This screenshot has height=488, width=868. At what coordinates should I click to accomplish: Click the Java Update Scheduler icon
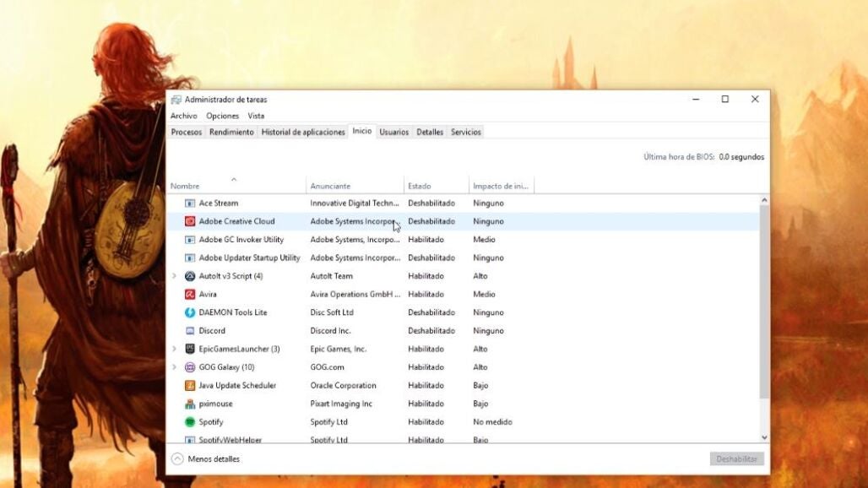click(190, 386)
